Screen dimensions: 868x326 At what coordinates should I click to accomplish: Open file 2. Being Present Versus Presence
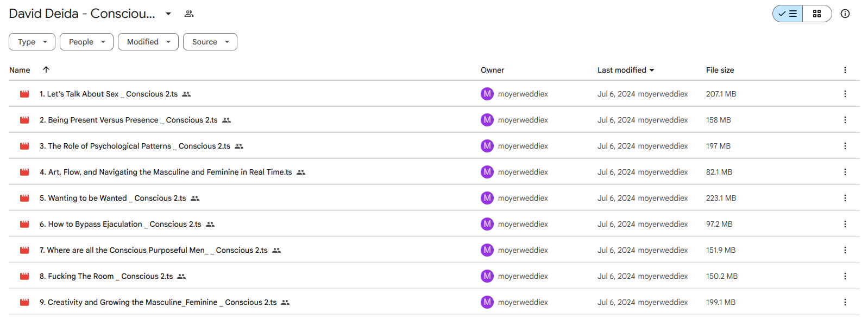click(x=129, y=120)
